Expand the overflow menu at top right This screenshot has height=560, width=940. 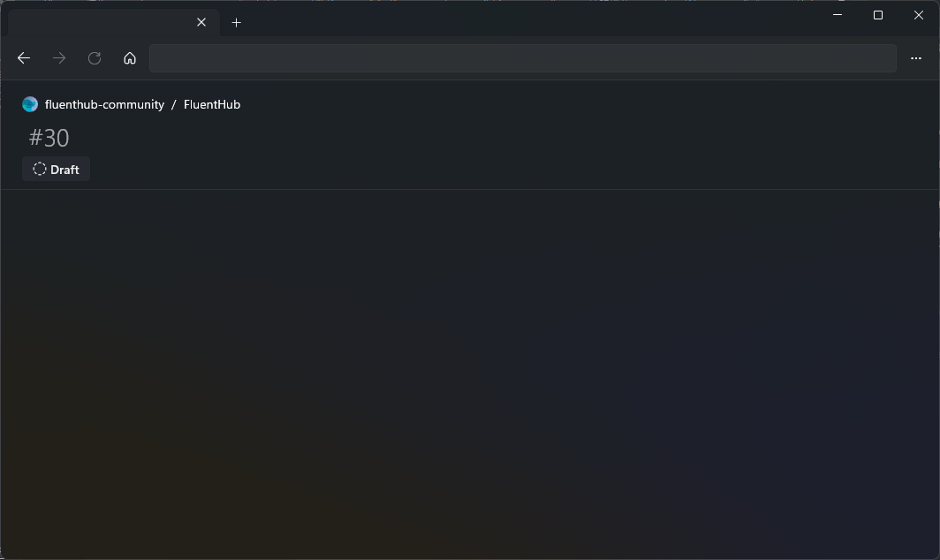click(916, 58)
